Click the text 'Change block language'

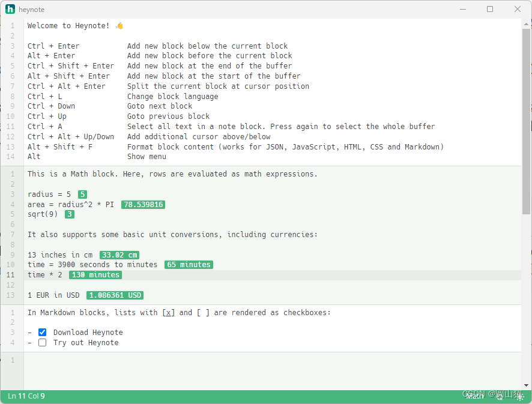pos(173,96)
